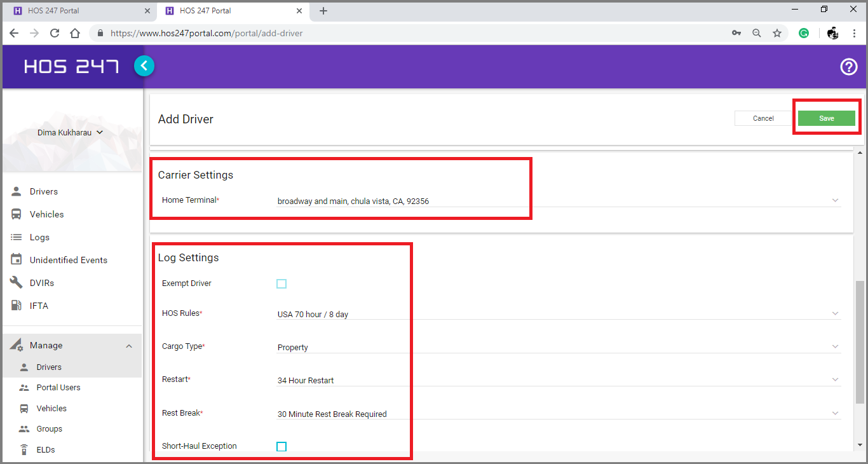Click the Drivers person icon in top sidebar list
The width and height of the screenshot is (868, 464).
pyautogui.click(x=17, y=191)
